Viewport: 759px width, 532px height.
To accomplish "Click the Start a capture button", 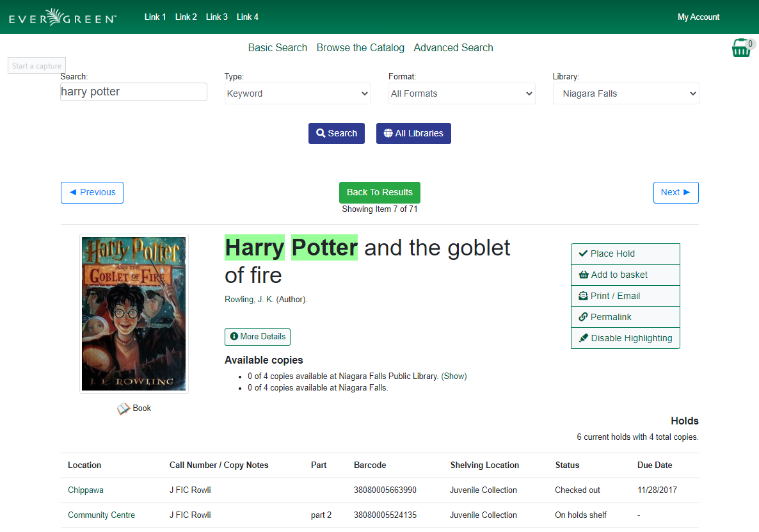I will pos(36,65).
